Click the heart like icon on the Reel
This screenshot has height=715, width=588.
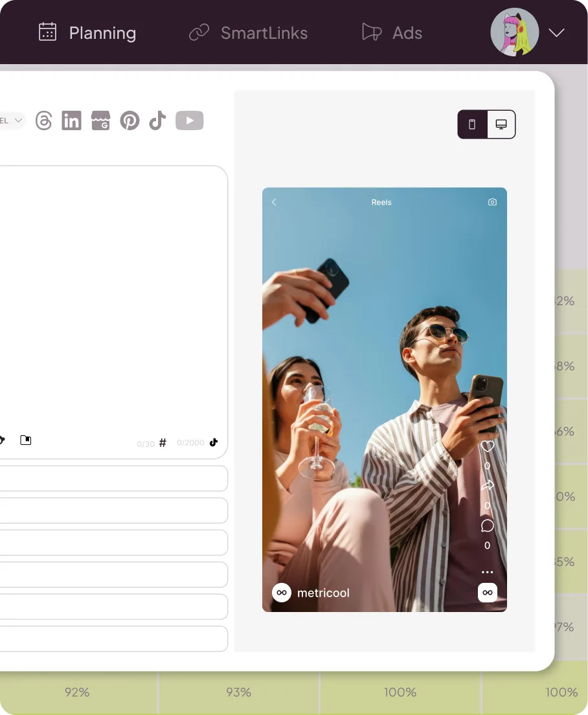pyautogui.click(x=487, y=446)
